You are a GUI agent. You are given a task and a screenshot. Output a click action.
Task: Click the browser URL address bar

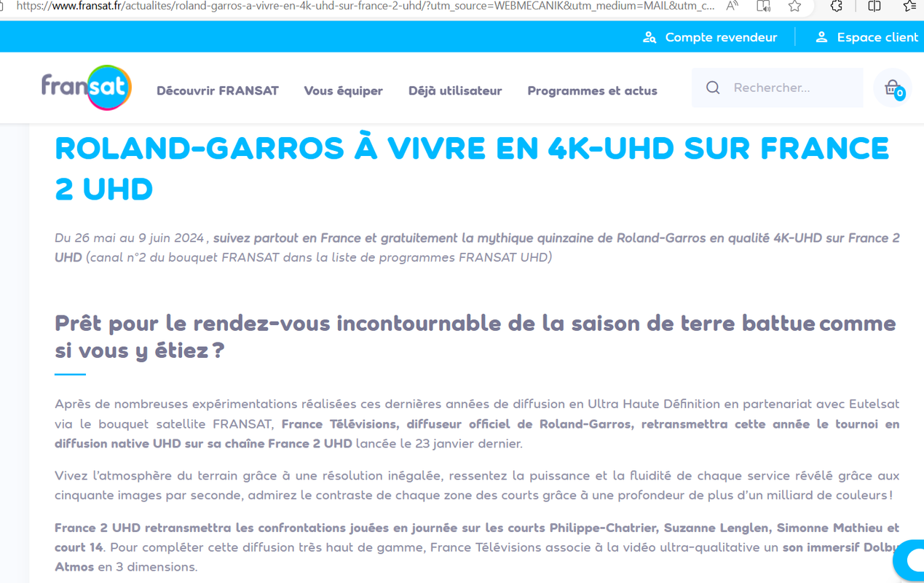click(x=366, y=6)
